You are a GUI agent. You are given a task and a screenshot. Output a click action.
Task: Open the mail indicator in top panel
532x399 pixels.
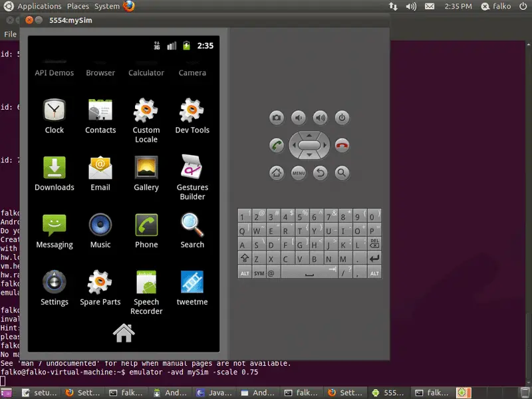point(430,6)
